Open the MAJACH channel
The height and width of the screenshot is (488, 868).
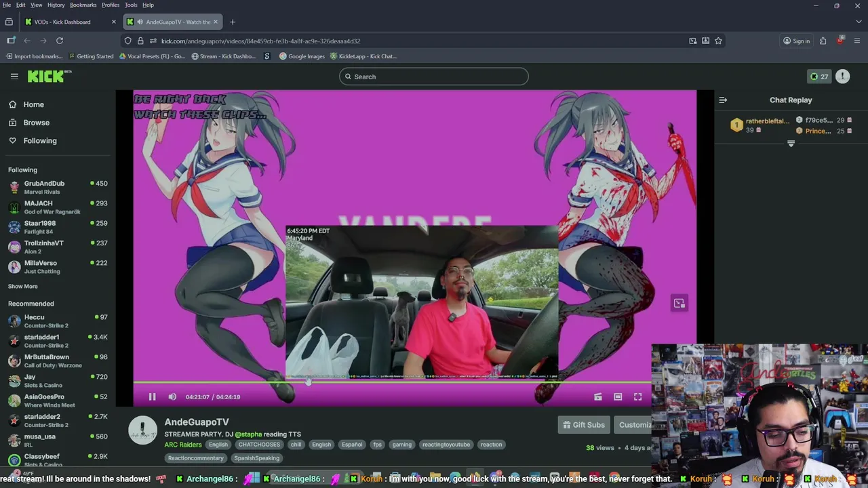[x=58, y=207]
